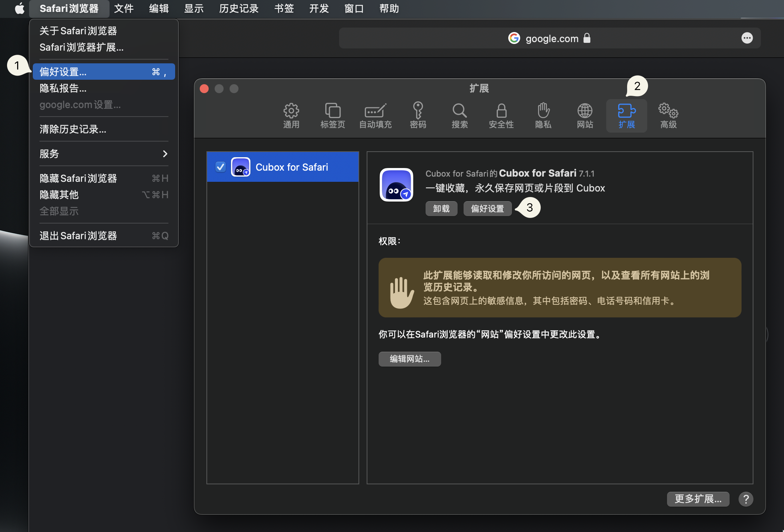Open the File (文件) menu
The height and width of the screenshot is (532, 784).
[x=124, y=9]
